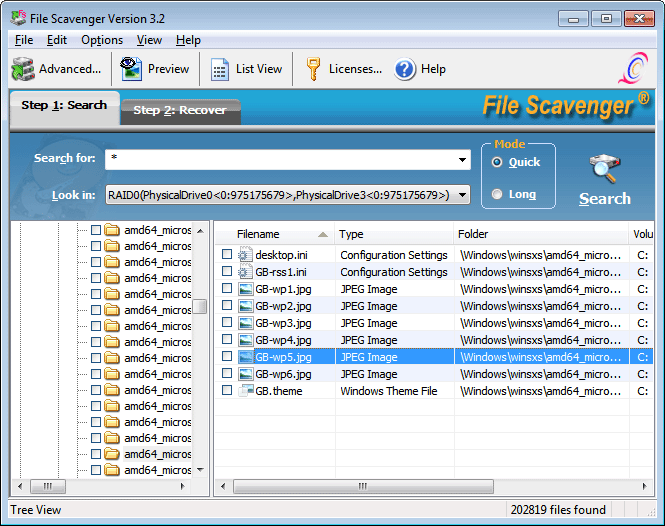665x526 pixels.
Task: Click the GB-wp5.jpg image icon
Action: [x=245, y=357]
